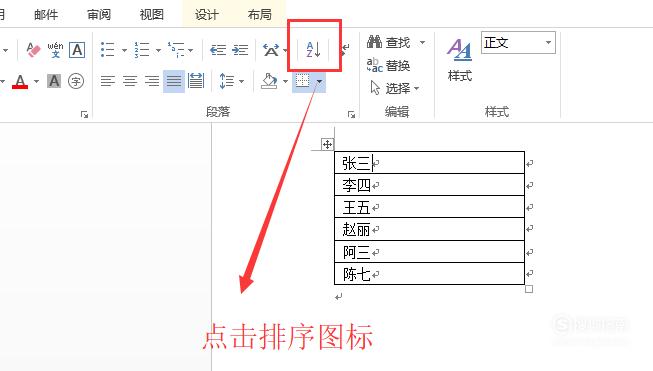
Task: Open the 查找 (Find) dropdown arrow
Action: click(x=422, y=42)
